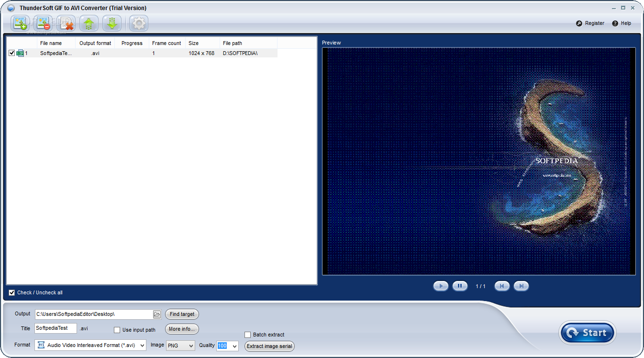644x358 pixels.
Task: Open the Format dropdown showing Audio Video Interleaved
Action: 90,345
